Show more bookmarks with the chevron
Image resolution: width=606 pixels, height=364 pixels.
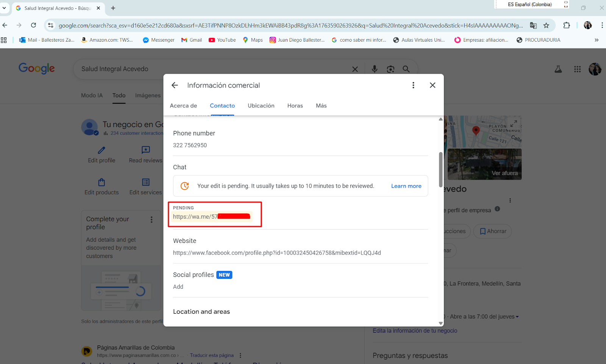pos(597,40)
